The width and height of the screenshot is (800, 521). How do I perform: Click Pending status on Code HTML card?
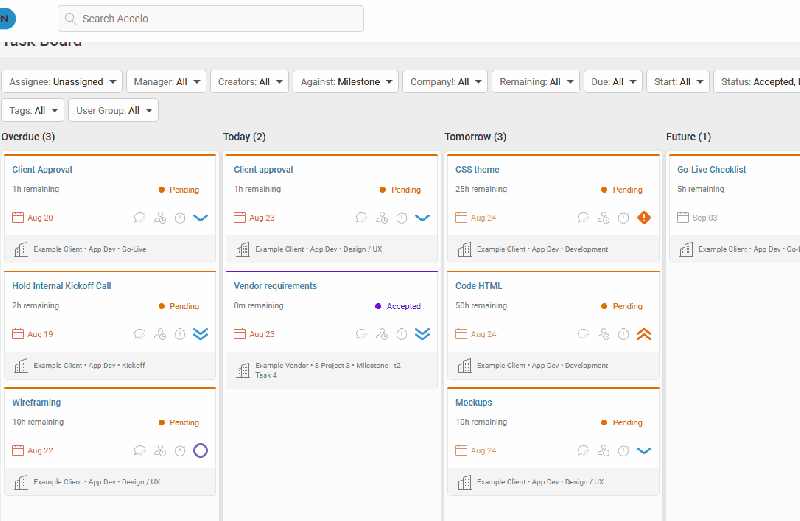click(x=621, y=306)
